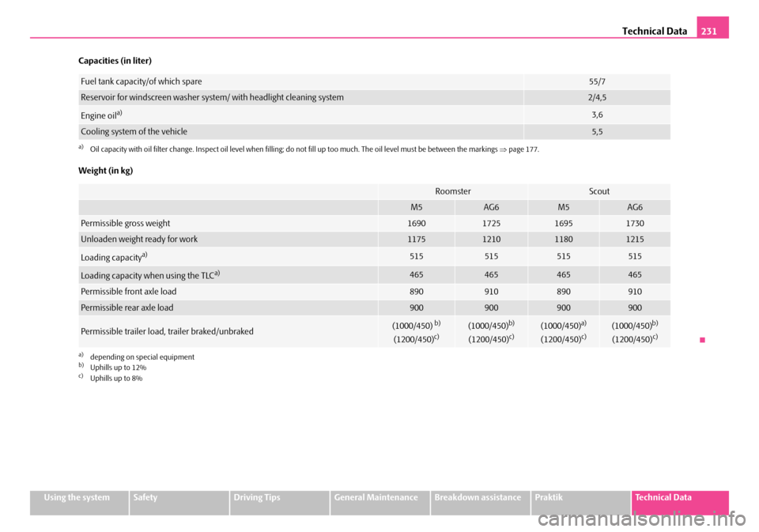Screen dimensions: 759x532
Task: Click page number 231 in header
Action: click(x=708, y=31)
